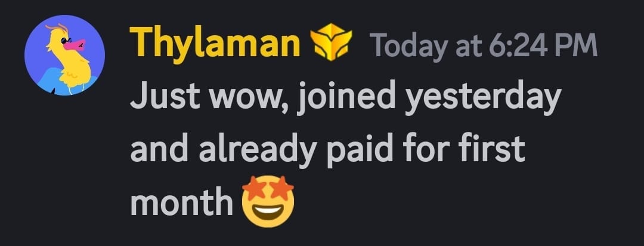
Task: Click the 'Just wow, joined yesterday' line
Action: [x=346, y=98]
